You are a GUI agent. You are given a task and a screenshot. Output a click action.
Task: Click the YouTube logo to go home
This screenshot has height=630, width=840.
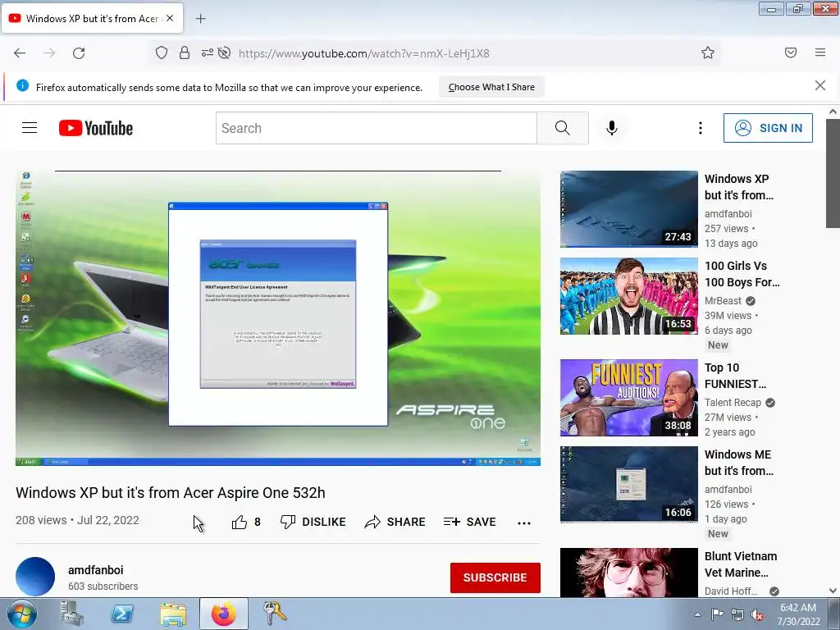(x=96, y=128)
